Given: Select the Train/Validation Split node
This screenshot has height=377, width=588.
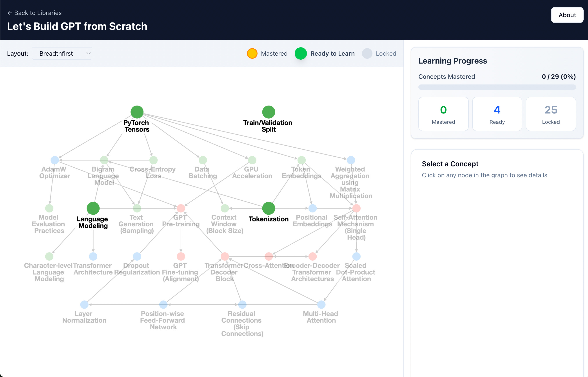Looking at the screenshot, I should (x=269, y=112).
